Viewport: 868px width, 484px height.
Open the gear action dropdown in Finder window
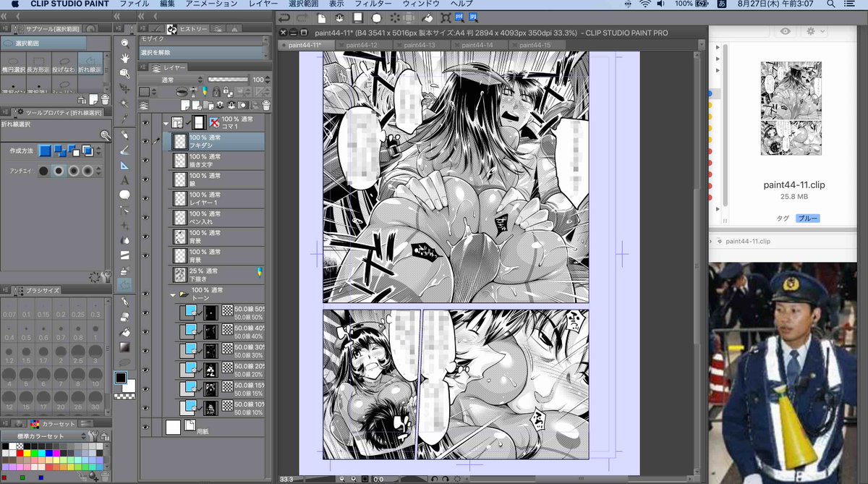[815, 31]
